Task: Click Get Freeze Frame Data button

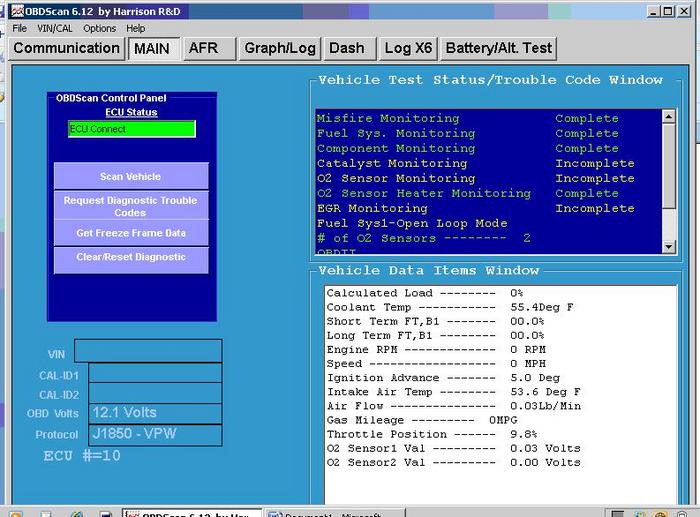Action: coord(131,233)
